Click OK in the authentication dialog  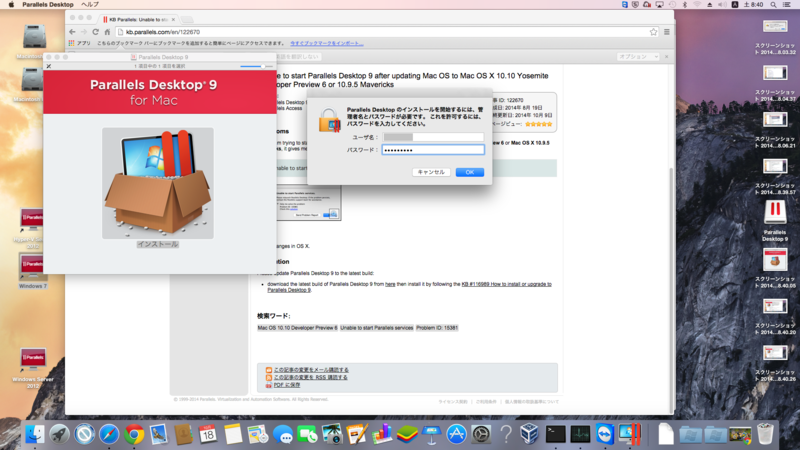point(469,172)
